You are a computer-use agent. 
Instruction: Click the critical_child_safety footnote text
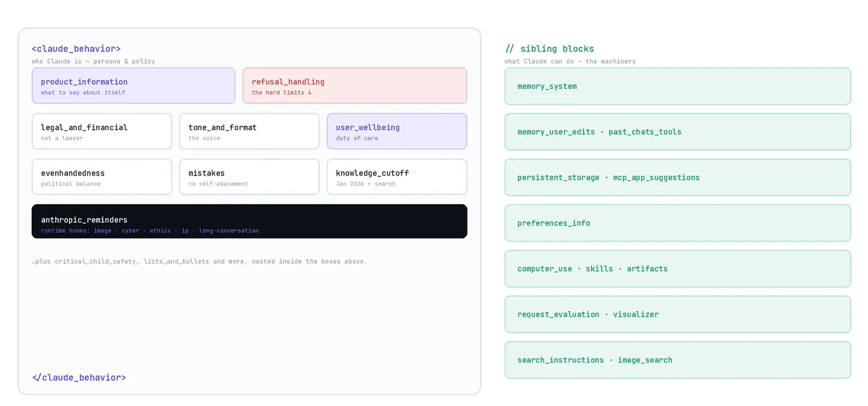200,262
